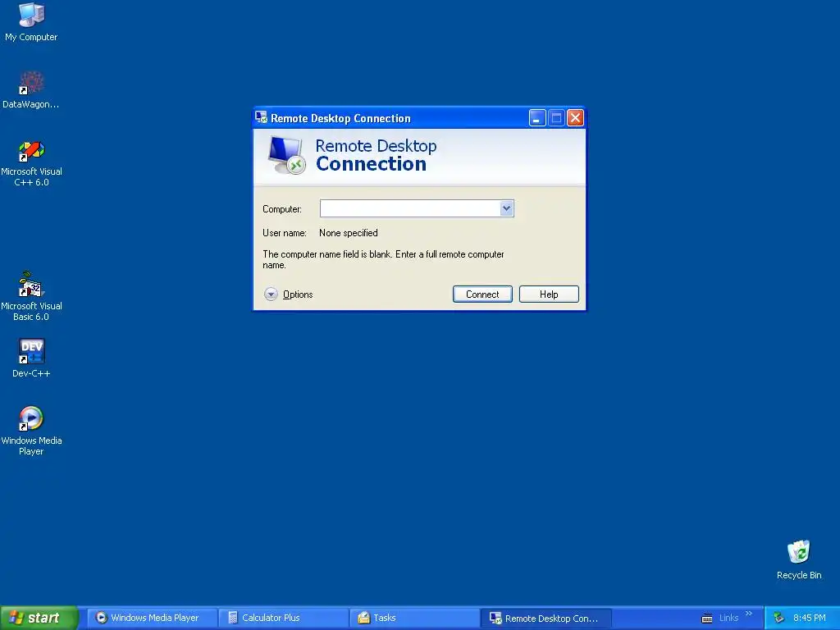Image resolution: width=840 pixels, height=630 pixels.
Task: Click the Help button
Action: [549, 294]
